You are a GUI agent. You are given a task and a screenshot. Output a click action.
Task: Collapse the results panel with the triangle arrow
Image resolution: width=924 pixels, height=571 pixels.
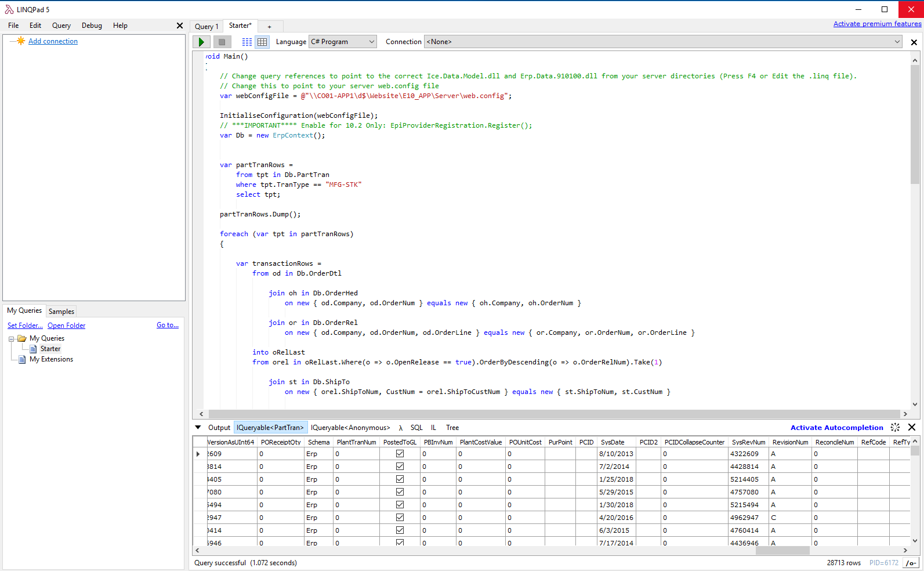[198, 428]
